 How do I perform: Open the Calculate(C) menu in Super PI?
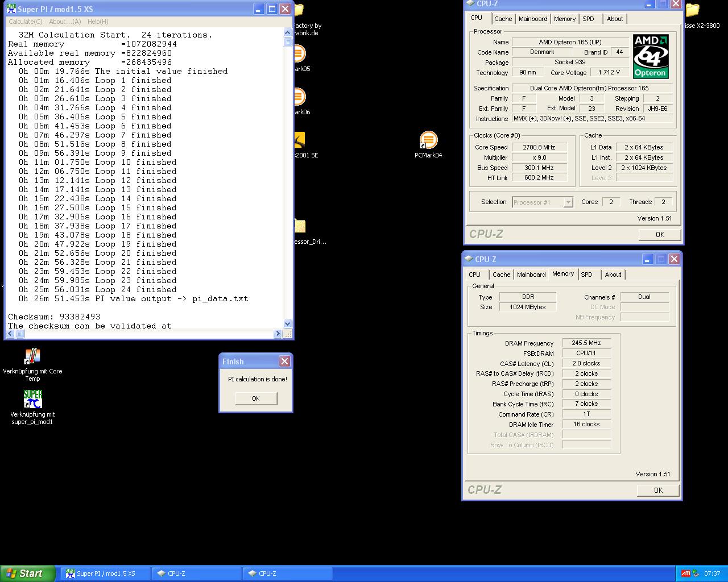(26, 22)
